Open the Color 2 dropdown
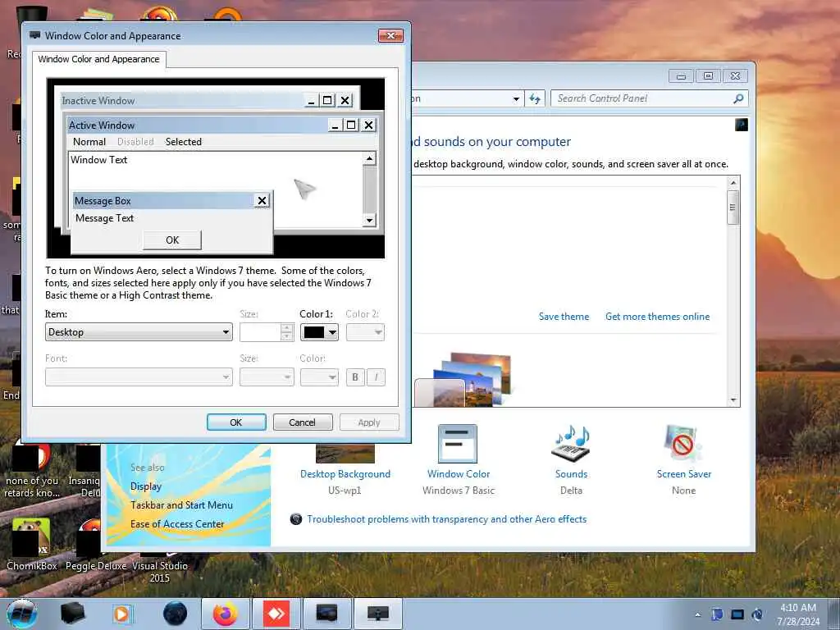 point(365,332)
